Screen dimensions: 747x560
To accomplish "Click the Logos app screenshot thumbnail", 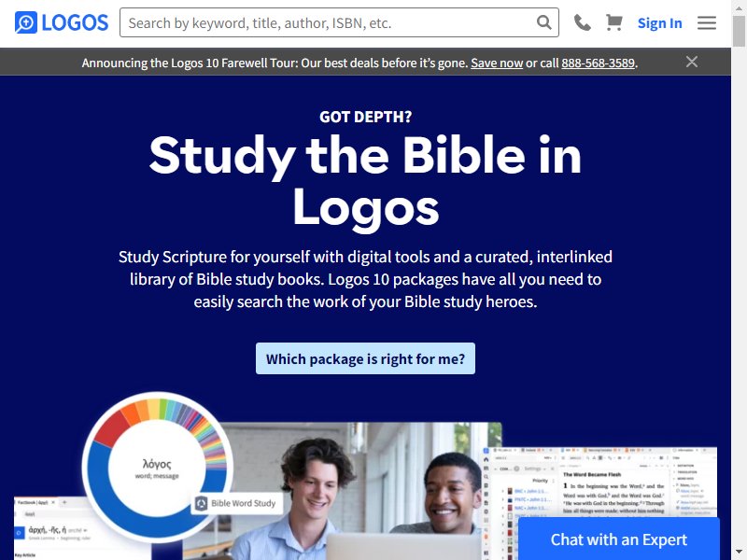I will pyautogui.click(x=600, y=503).
